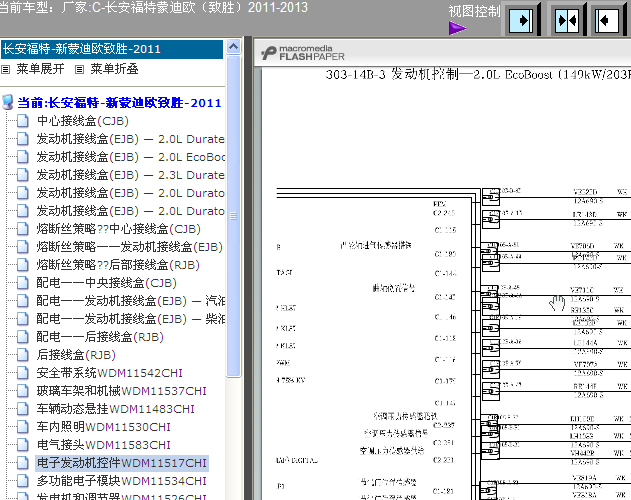The width and height of the screenshot is (631, 500).
Task: Open 中心接线盒(CJB) document
Action: click(82, 121)
